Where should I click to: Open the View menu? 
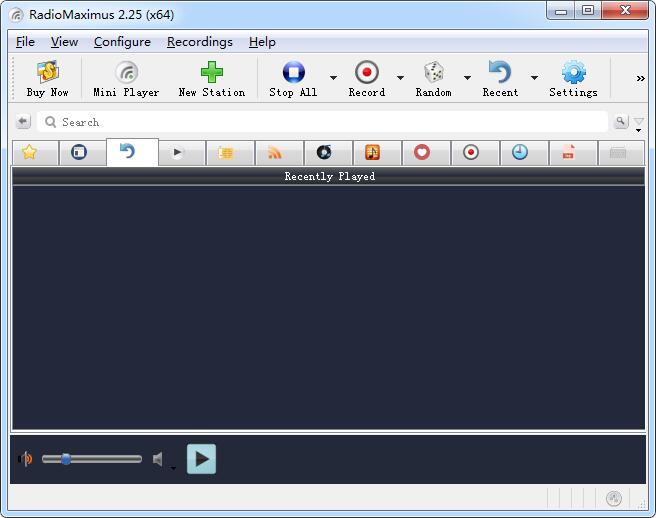(64, 42)
